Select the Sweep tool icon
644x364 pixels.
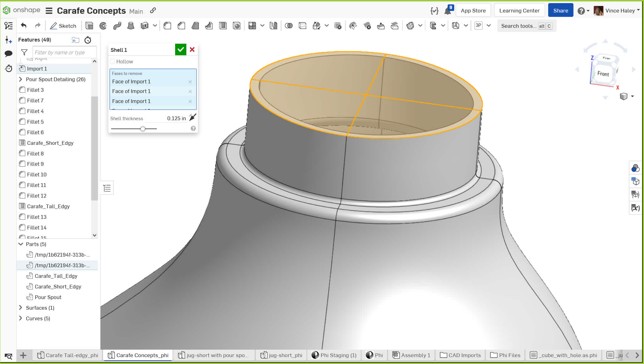[x=117, y=26]
